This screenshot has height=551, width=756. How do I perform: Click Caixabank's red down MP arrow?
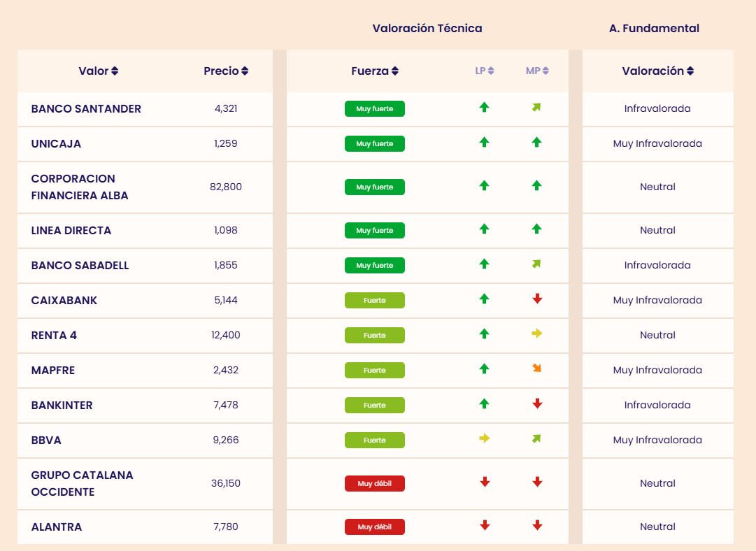pos(537,299)
